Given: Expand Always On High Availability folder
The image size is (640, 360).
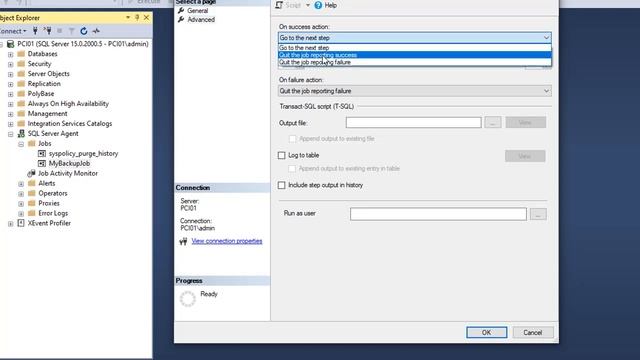Looking at the screenshot, I should [x=11, y=104].
